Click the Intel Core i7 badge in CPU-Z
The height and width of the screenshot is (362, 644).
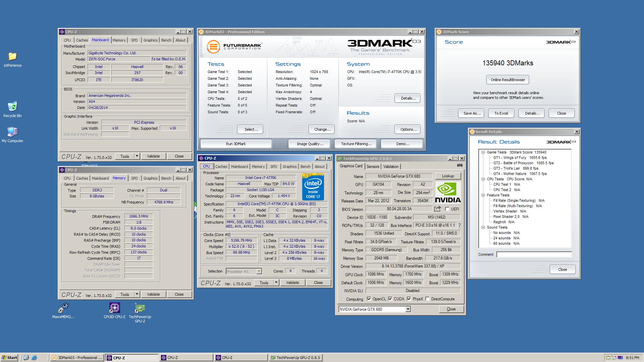click(x=313, y=187)
